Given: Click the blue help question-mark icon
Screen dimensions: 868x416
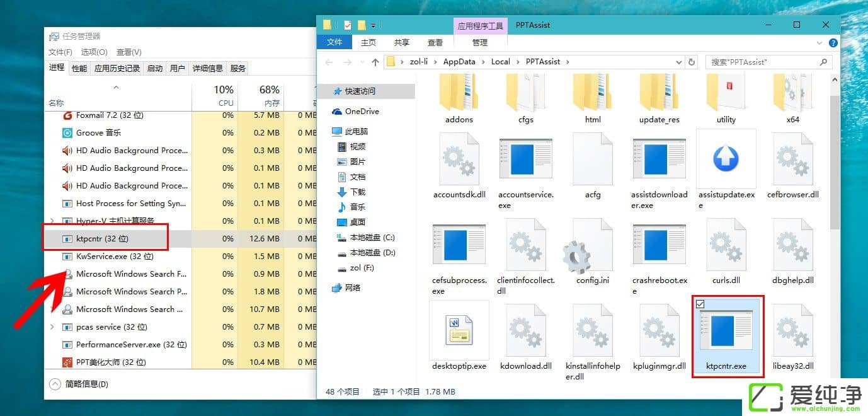Looking at the screenshot, I should 833,43.
